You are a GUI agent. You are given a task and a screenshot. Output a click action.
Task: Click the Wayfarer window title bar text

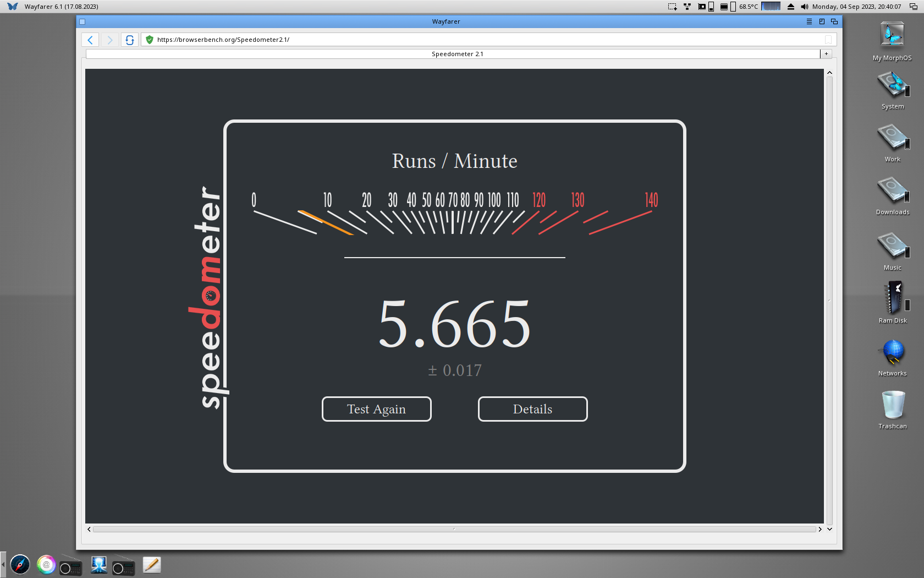[x=446, y=21]
